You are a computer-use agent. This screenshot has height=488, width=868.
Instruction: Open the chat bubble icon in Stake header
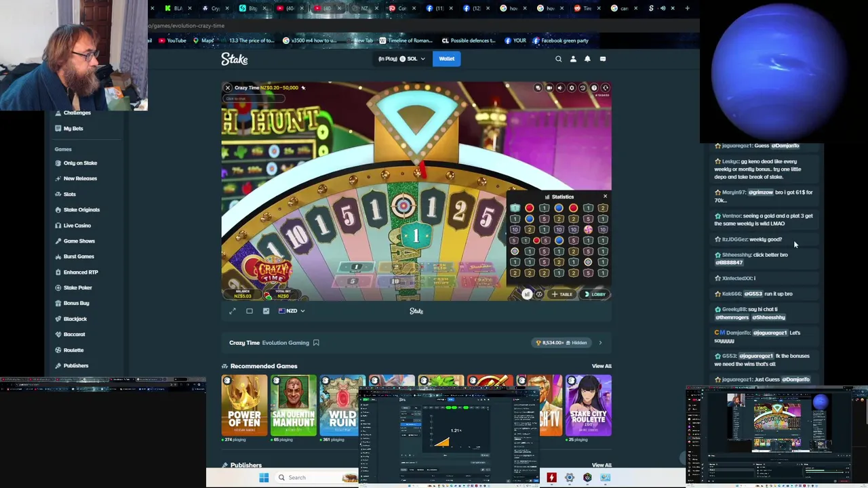click(x=602, y=59)
